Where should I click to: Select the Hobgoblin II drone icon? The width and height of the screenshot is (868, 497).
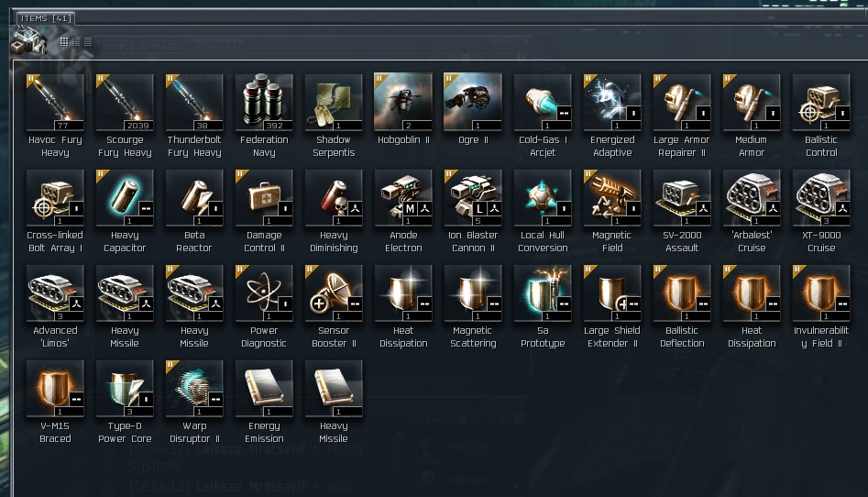(403, 103)
